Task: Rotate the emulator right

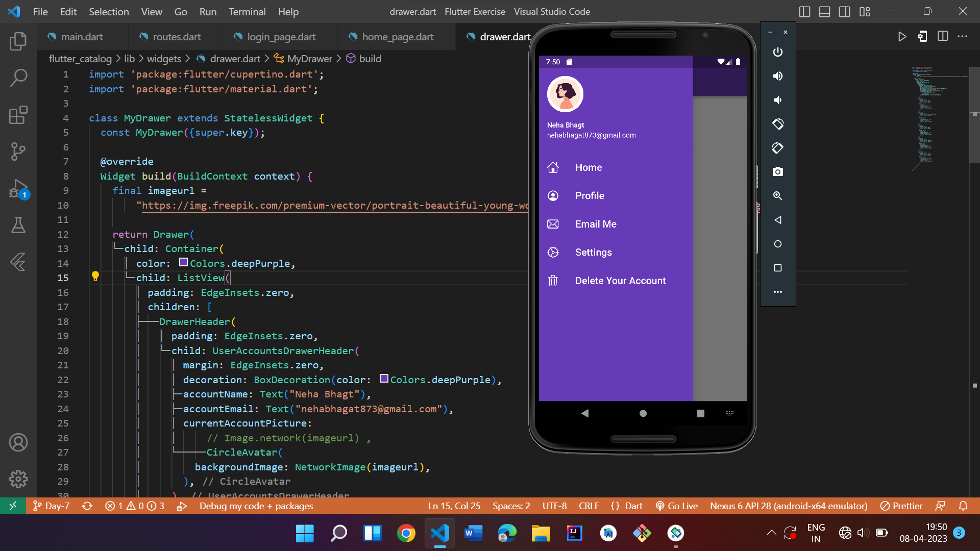Action: click(x=777, y=148)
